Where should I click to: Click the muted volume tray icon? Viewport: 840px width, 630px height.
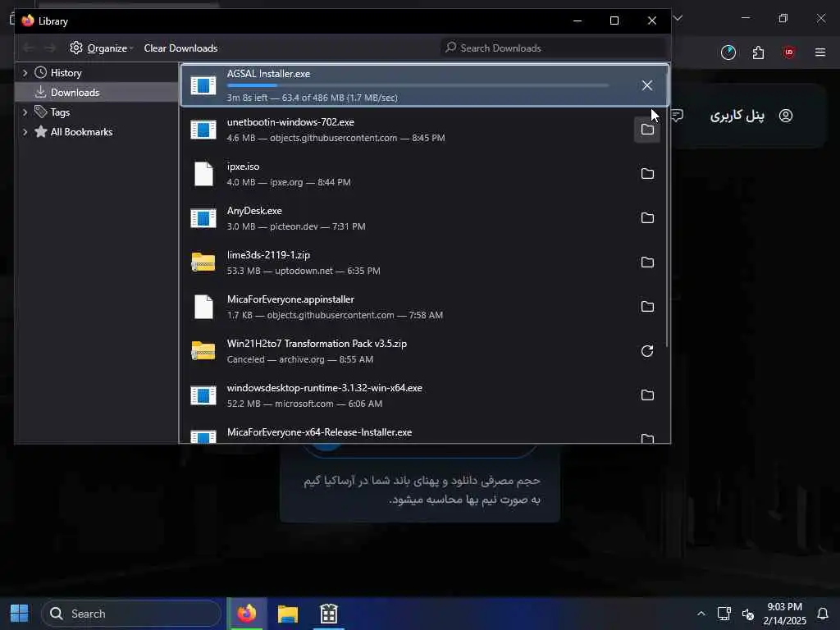748,614
